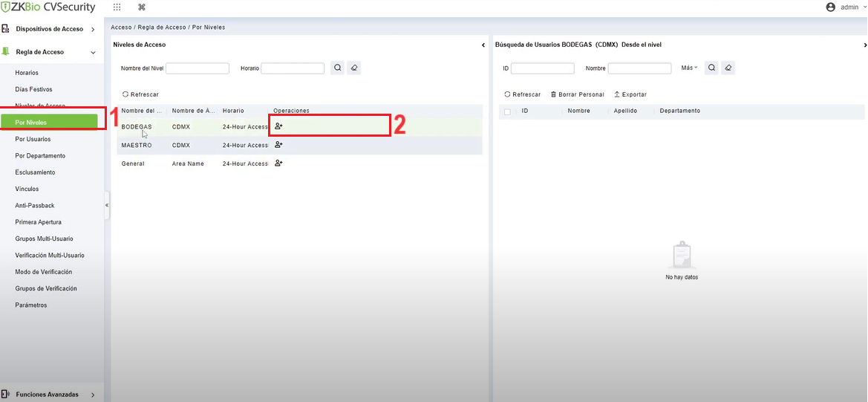Click search magnifier in user search panel
Screen dimensions: 868x402
(x=711, y=68)
